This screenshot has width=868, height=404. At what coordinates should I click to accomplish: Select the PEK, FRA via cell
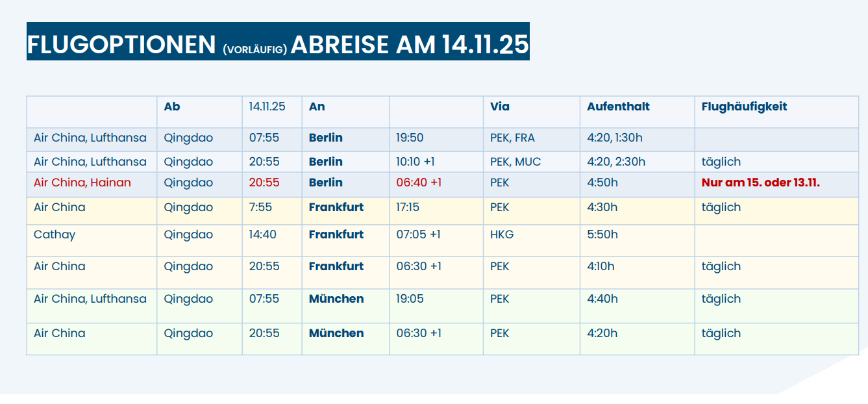tap(512, 138)
